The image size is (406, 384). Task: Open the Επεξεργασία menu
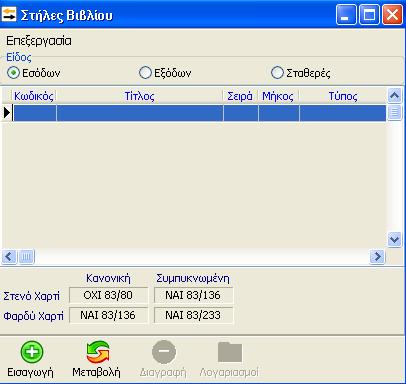39,41
